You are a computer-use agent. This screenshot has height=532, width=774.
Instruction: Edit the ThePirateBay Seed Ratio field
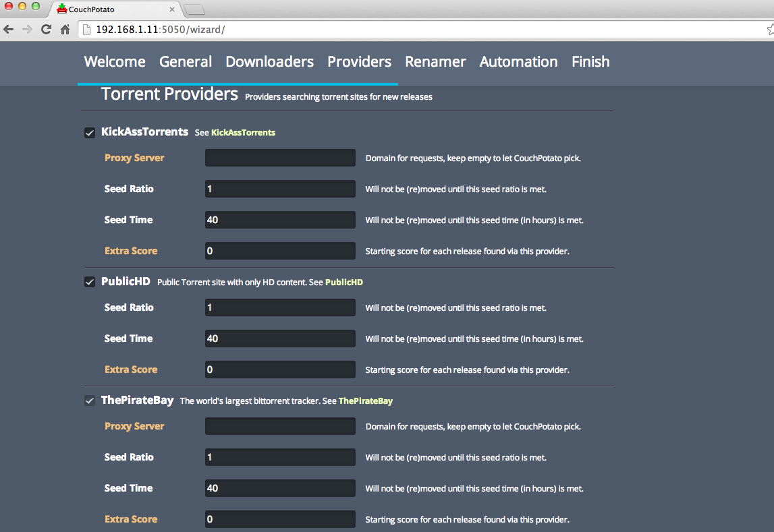280,458
